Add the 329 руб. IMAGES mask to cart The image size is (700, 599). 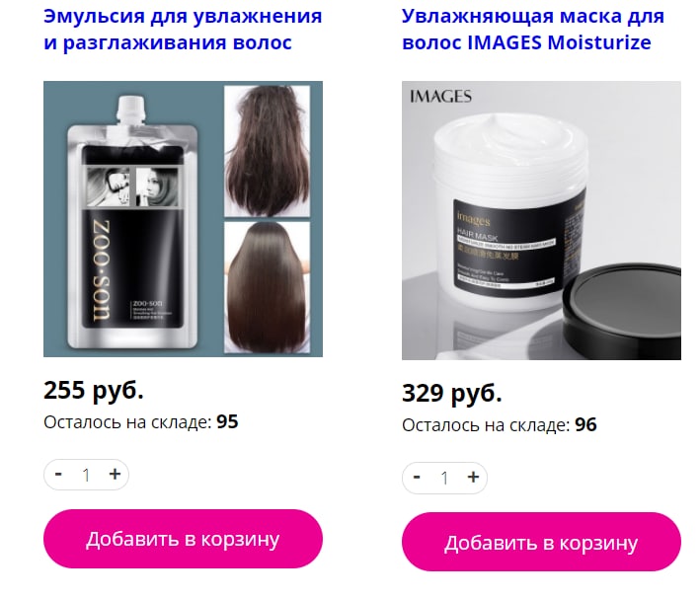541,542
